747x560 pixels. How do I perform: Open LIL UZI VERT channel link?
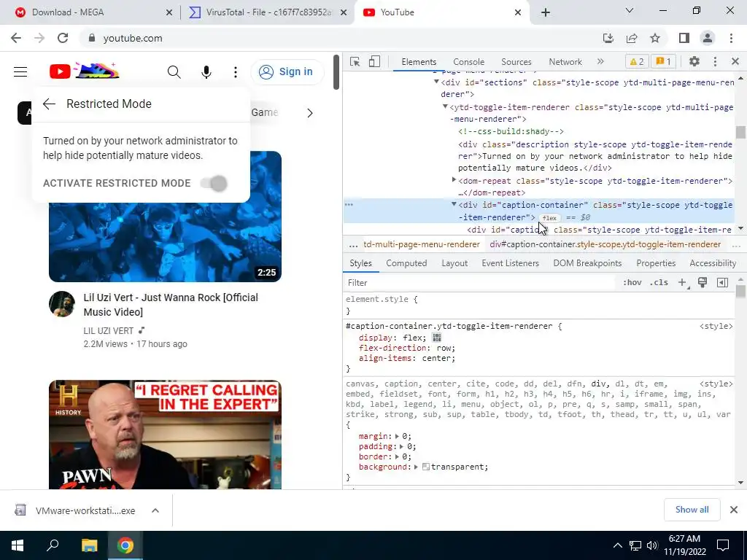point(109,330)
